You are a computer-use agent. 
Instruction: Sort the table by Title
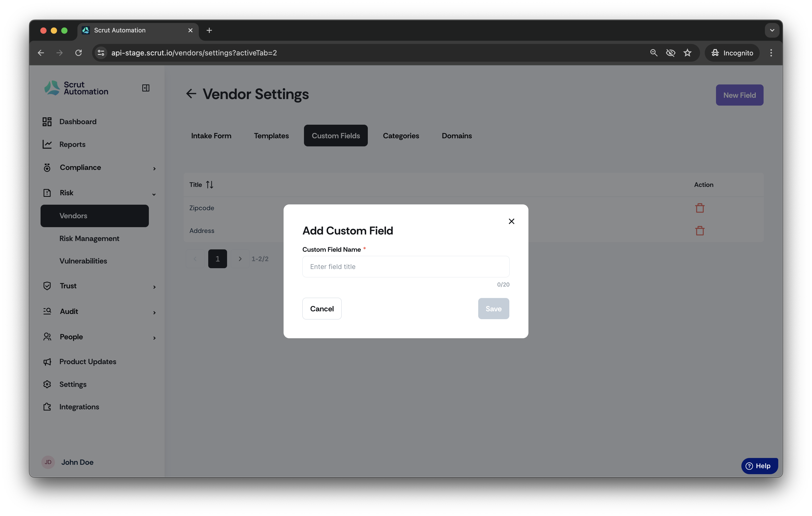pyautogui.click(x=209, y=185)
